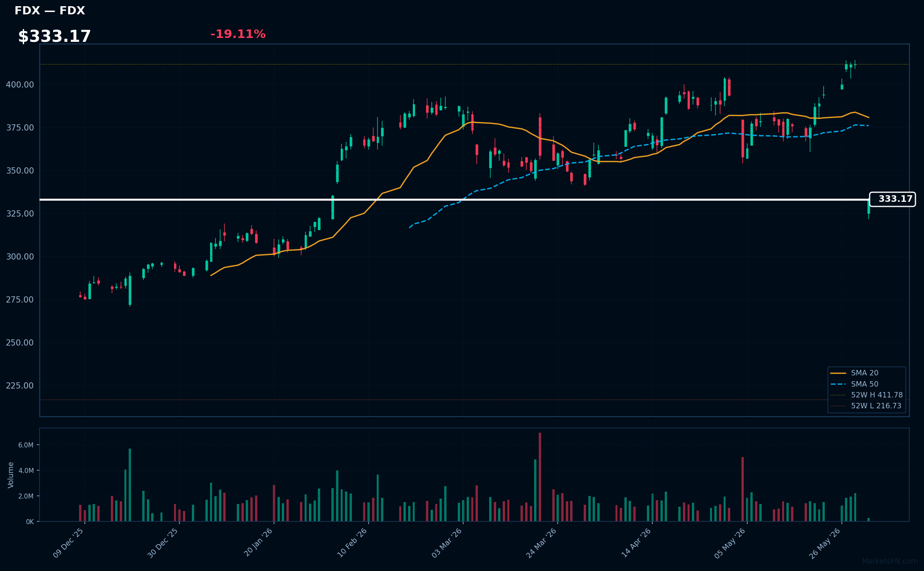Select the 52W L 216.73 legend entry
924x571 pixels.
point(867,406)
